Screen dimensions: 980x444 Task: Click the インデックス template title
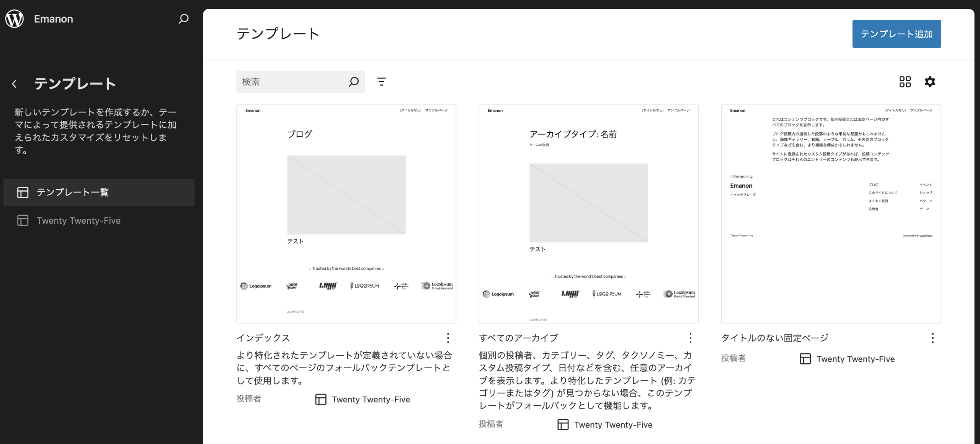tap(263, 338)
